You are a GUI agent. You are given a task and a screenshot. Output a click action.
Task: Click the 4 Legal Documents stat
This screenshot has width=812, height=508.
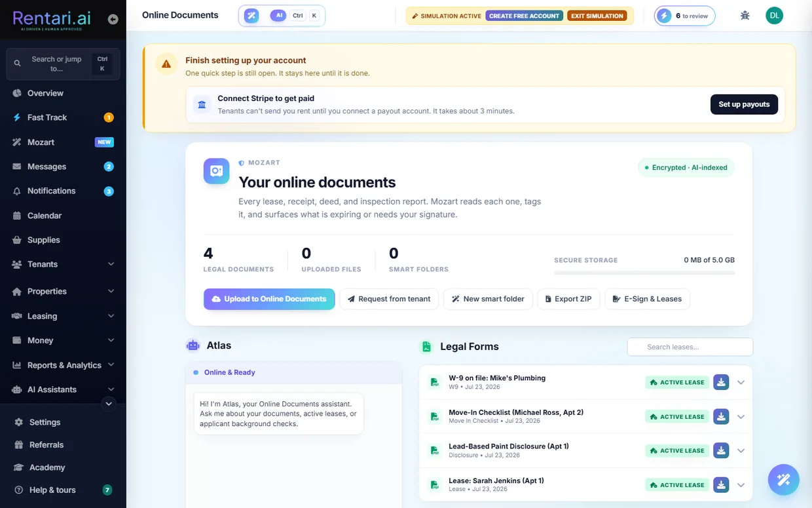tap(238, 259)
